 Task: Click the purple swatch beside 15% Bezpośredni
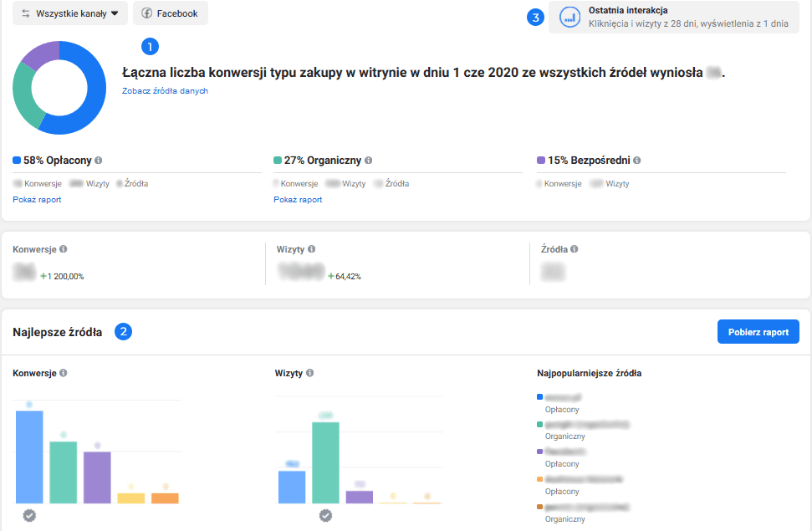coord(541,161)
